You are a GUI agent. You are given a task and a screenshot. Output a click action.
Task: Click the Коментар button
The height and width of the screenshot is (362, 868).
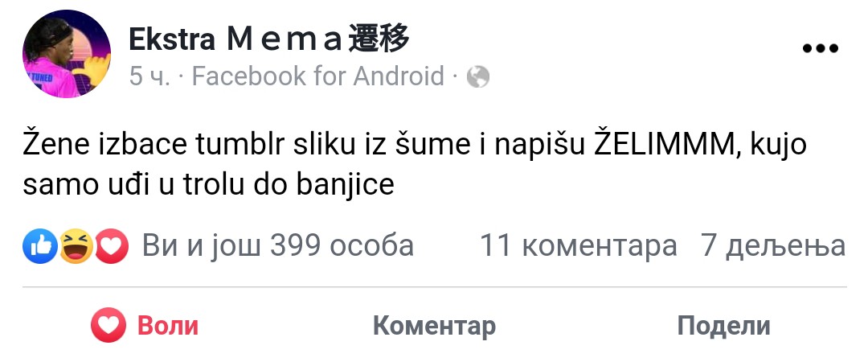point(434,326)
